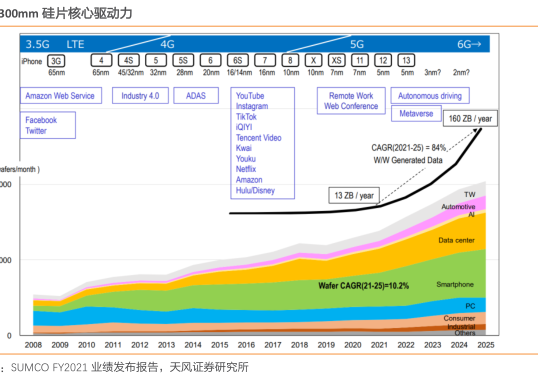This screenshot has width=538, height=377.
Task: Click the 160 ZB / year callout
Action: pos(470,119)
